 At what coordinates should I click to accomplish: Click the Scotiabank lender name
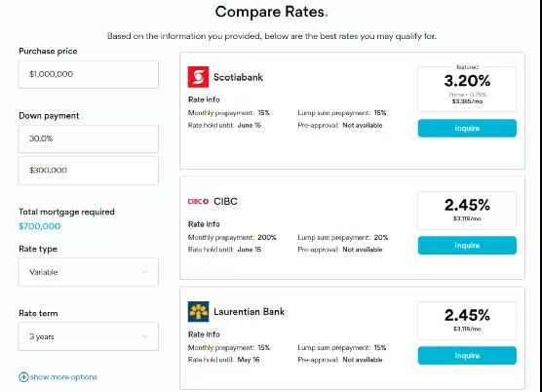pos(238,77)
